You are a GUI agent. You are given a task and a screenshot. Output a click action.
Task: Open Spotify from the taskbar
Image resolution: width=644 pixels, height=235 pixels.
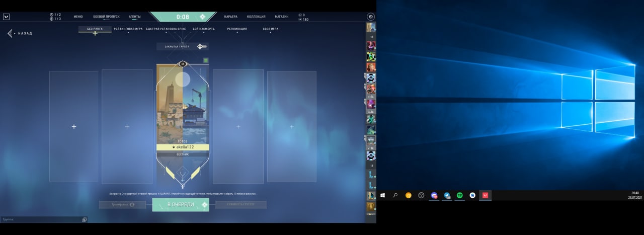tap(460, 195)
